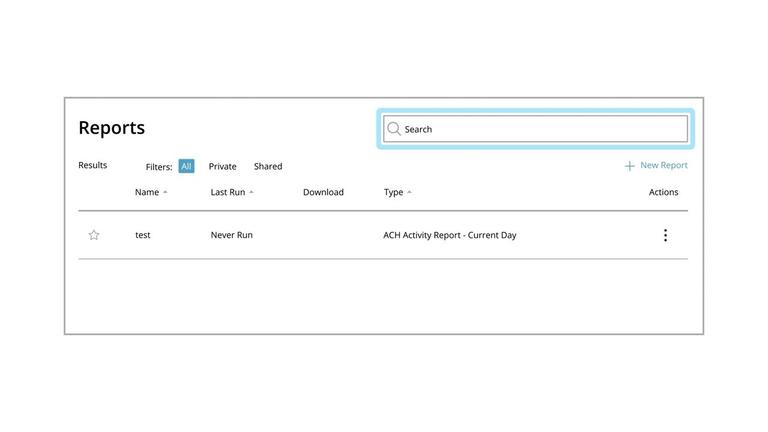This screenshot has height=432, width=768.
Task: Click the Download column header
Action: (x=323, y=192)
